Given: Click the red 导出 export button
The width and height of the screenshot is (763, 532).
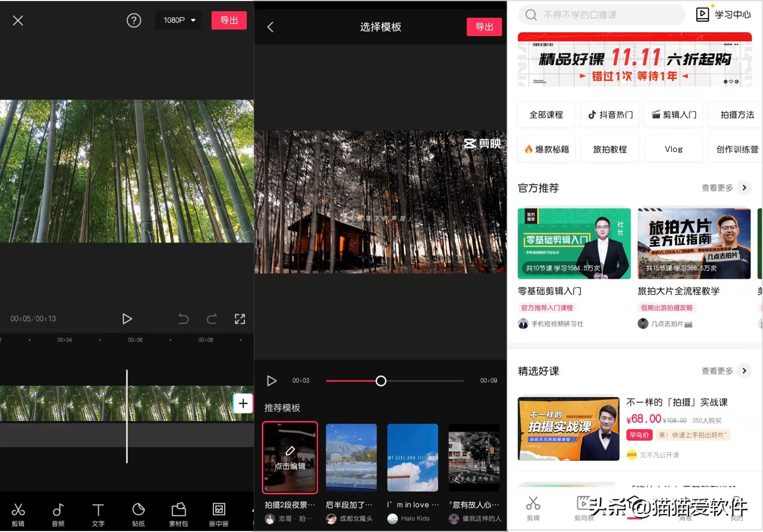Looking at the screenshot, I should tap(229, 20).
